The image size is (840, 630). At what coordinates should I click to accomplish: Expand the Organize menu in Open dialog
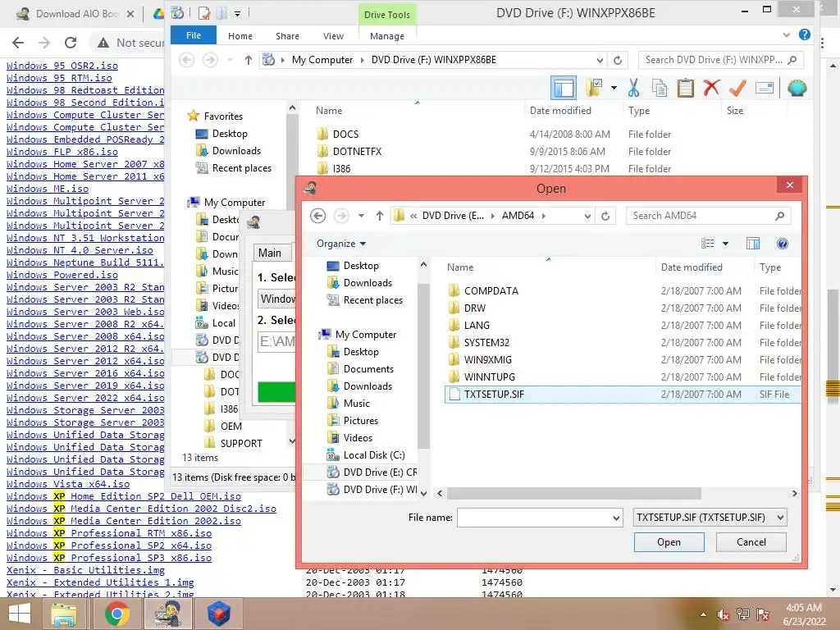pyautogui.click(x=341, y=244)
